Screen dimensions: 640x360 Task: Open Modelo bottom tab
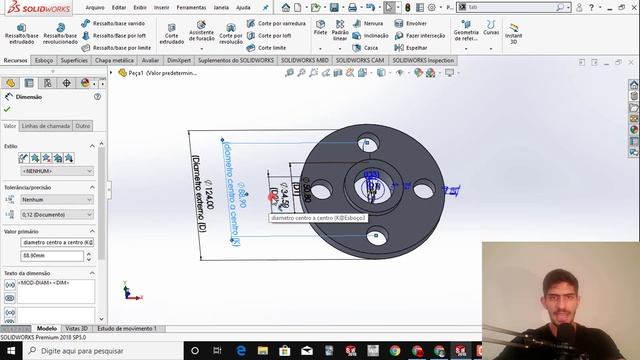tap(47, 329)
